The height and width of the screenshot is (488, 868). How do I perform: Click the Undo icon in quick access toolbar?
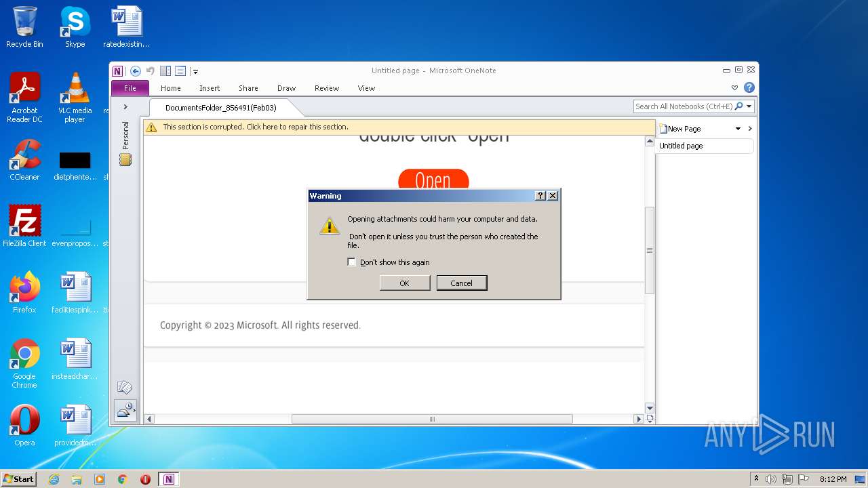(x=151, y=71)
